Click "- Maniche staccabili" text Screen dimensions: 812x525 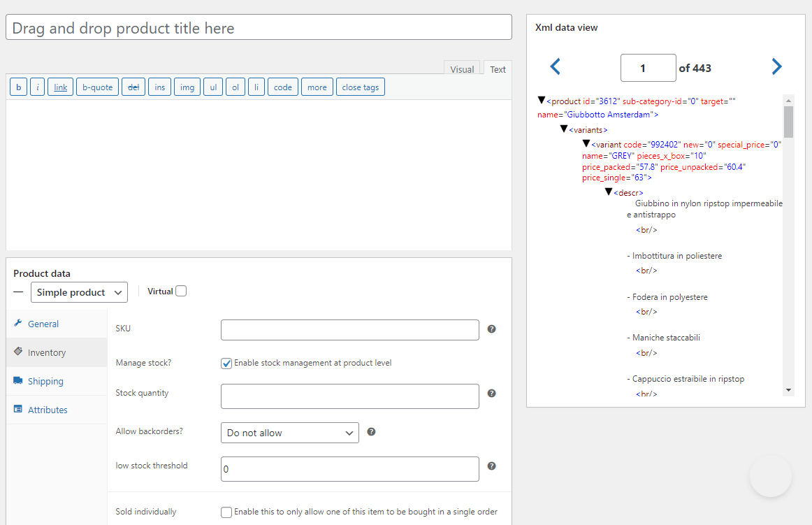click(663, 338)
